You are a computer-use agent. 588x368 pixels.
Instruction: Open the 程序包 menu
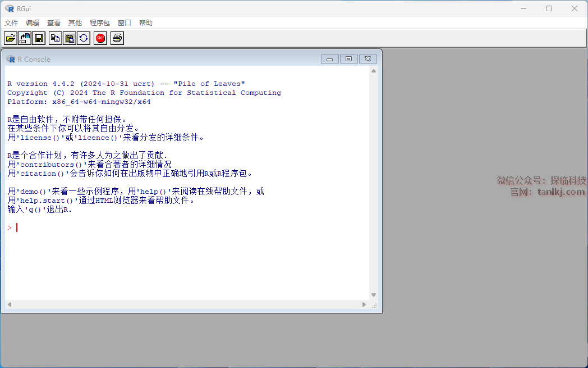point(100,23)
